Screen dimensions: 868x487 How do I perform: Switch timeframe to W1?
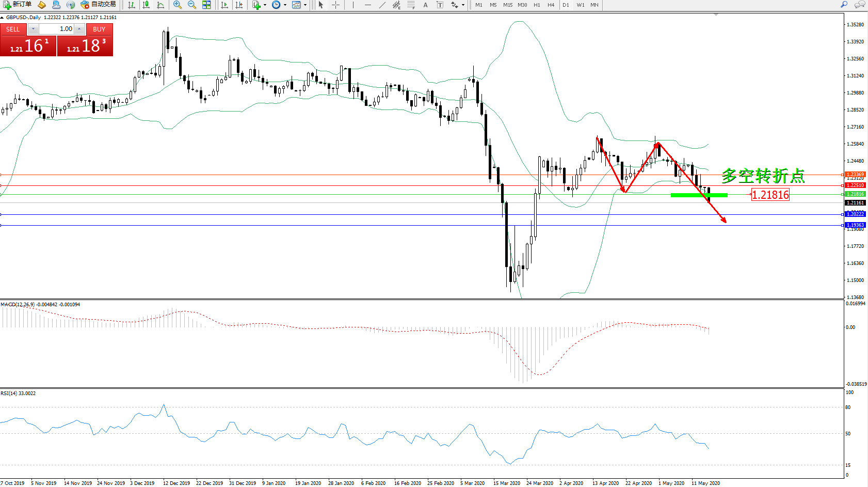pos(581,5)
